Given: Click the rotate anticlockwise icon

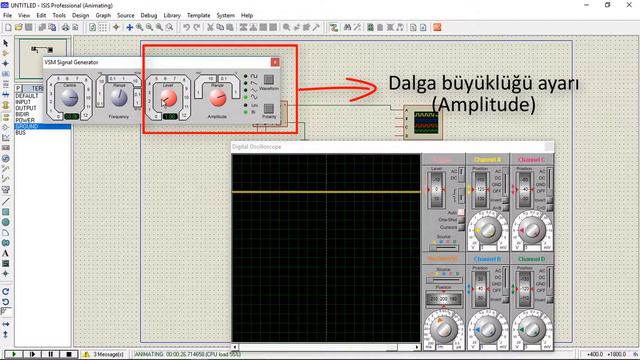Looking at the screenshot, I should pos(5,302).
